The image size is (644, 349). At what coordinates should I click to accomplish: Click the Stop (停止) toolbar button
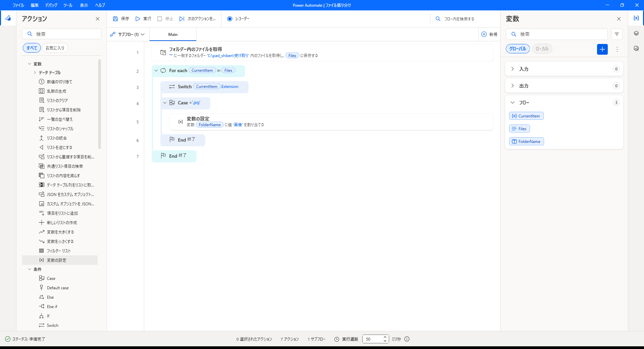[165, 19]
